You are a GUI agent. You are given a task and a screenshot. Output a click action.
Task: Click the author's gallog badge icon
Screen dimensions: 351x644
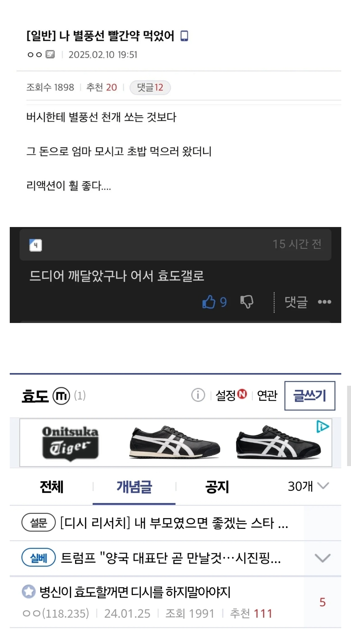pos(50,54)
